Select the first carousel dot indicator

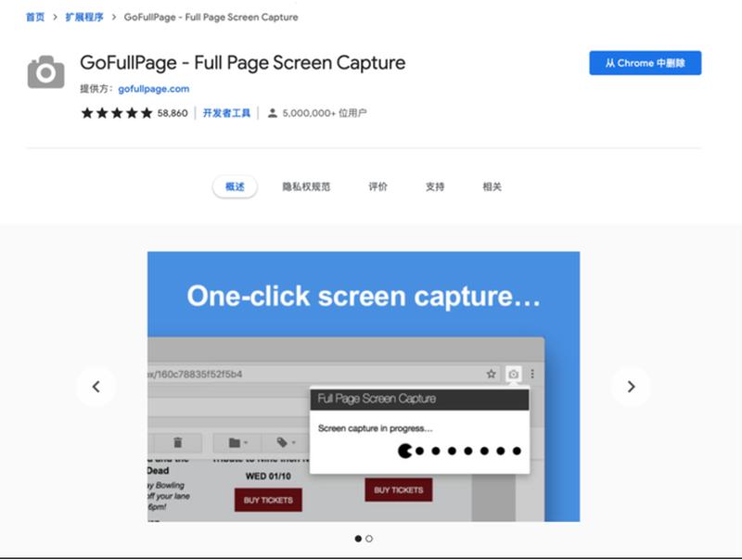pos(358,539)
